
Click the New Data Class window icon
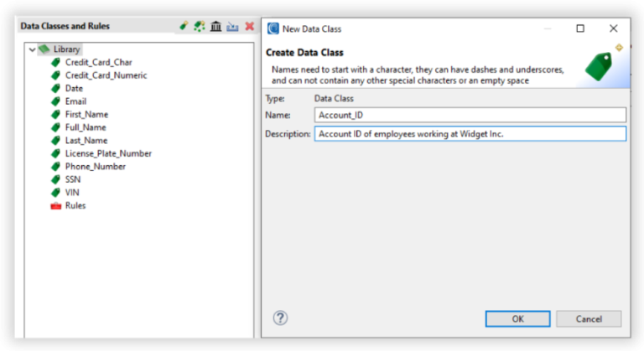tap(273, 28)
